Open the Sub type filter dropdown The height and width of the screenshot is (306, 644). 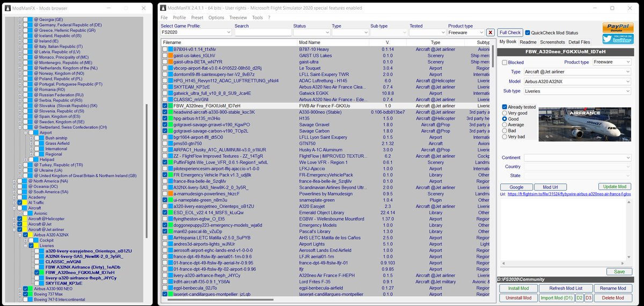click(x=388, y=33)
